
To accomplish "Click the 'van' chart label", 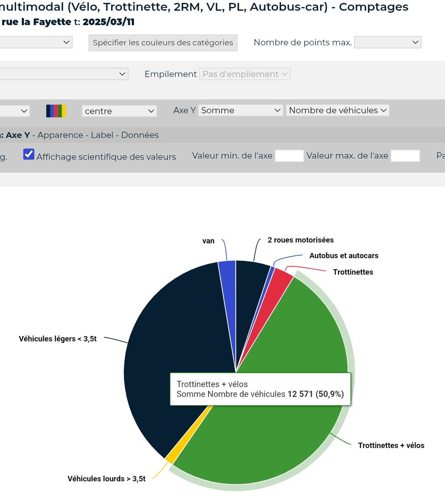I will click(208, 241).
